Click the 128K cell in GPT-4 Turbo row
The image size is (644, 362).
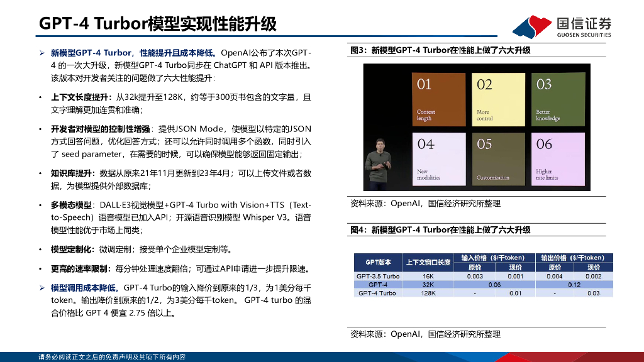point(428,293)
